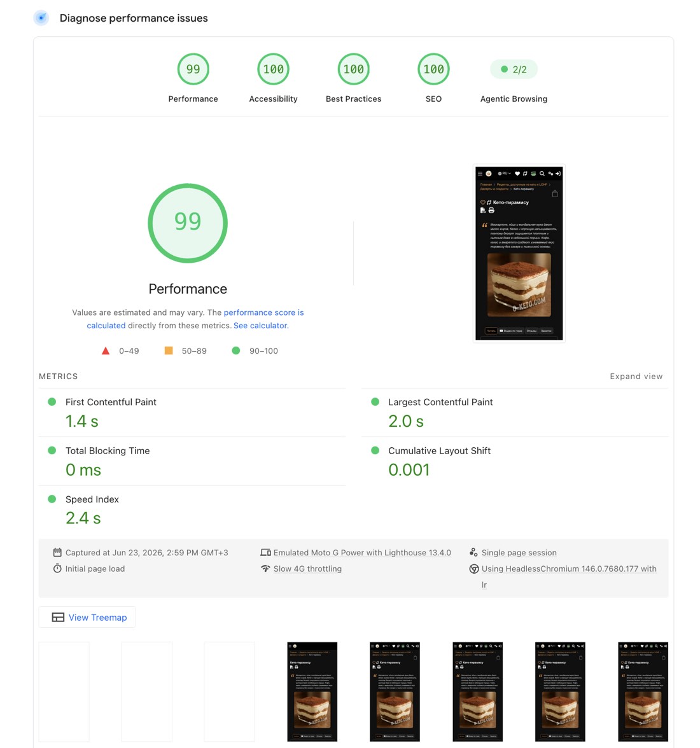Click the orange square 50–89 legend icon

tap(169, 350)
